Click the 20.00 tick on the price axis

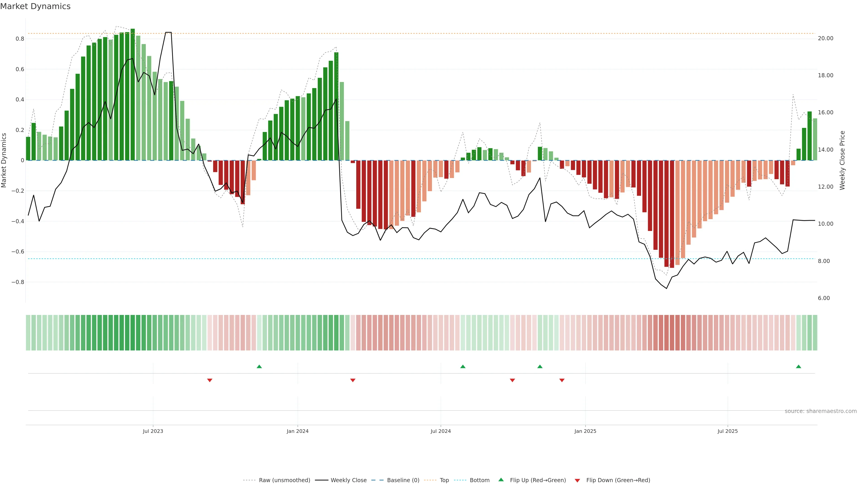pyautogui.click(x=825, y=38)
